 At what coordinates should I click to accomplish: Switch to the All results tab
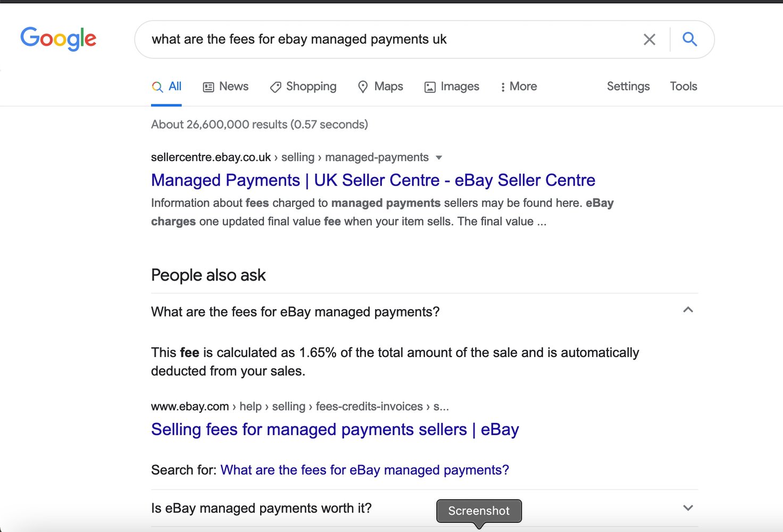click(166, 87)
